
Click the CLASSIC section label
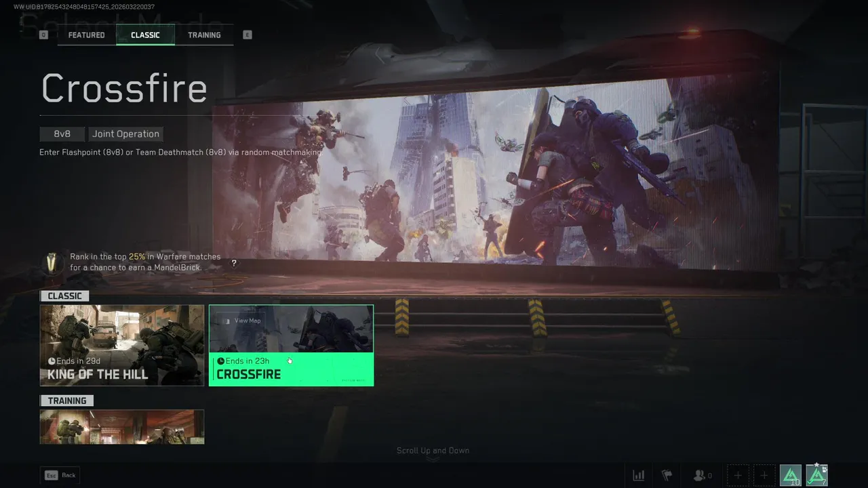tap(64, 296)
